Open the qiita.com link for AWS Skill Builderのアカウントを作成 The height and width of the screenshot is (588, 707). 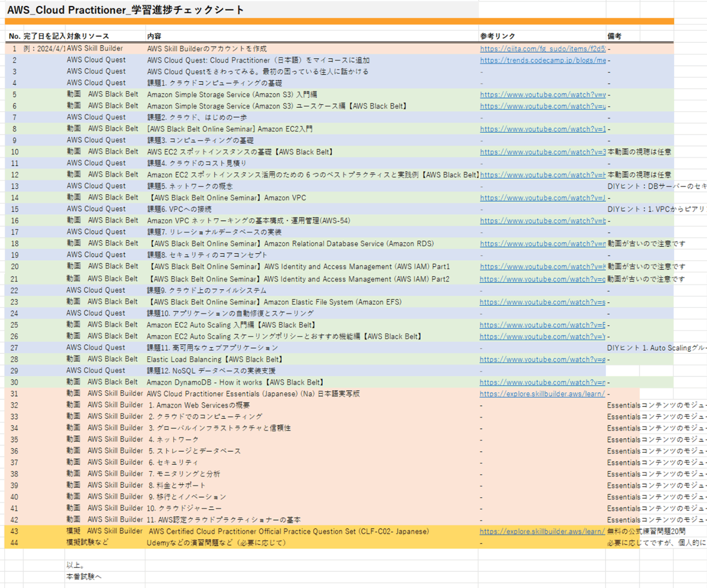(543, 49)
